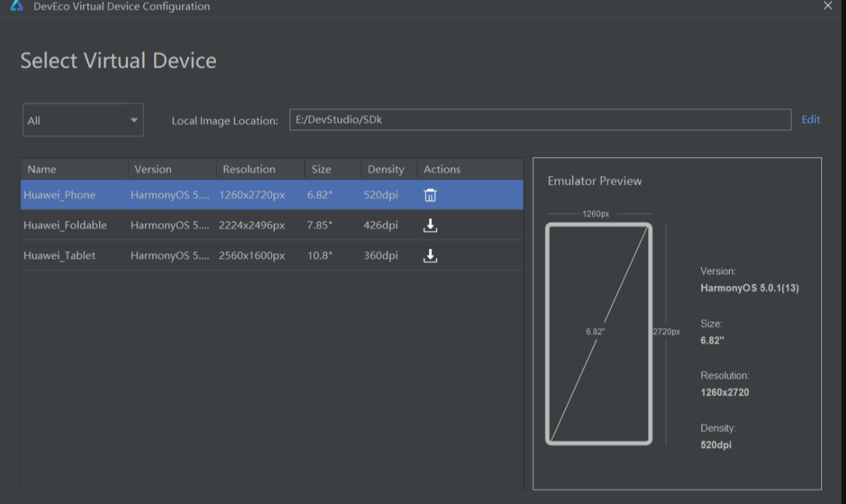Click the 360dpi density cell
The height and width of the screenshot is (504, 846).
380,255
